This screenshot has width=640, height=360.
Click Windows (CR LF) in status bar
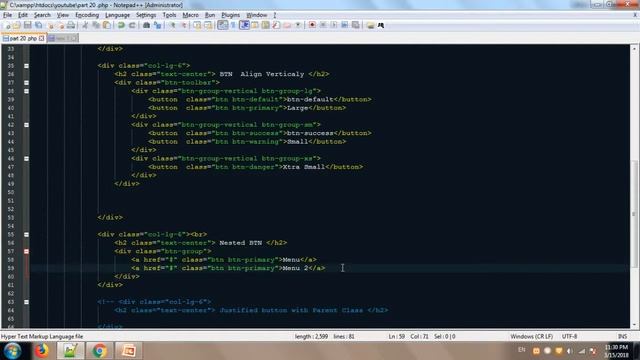[x=531, y=336]
